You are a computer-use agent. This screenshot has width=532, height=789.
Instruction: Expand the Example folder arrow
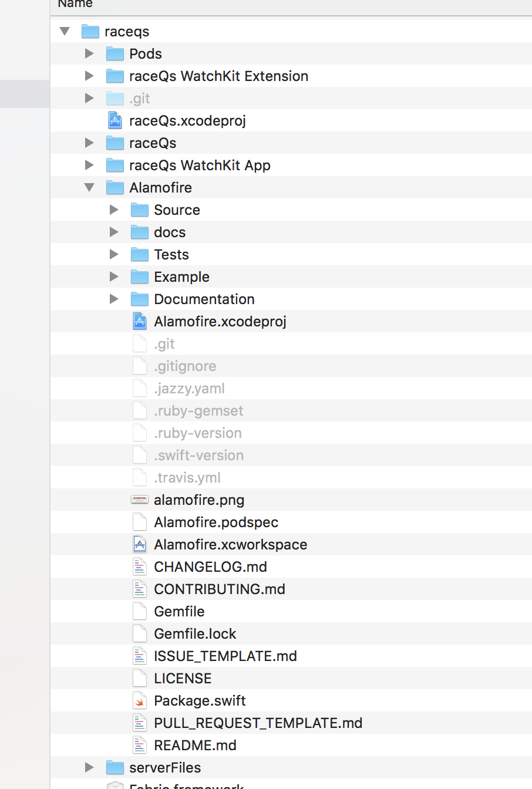(114, 277)
